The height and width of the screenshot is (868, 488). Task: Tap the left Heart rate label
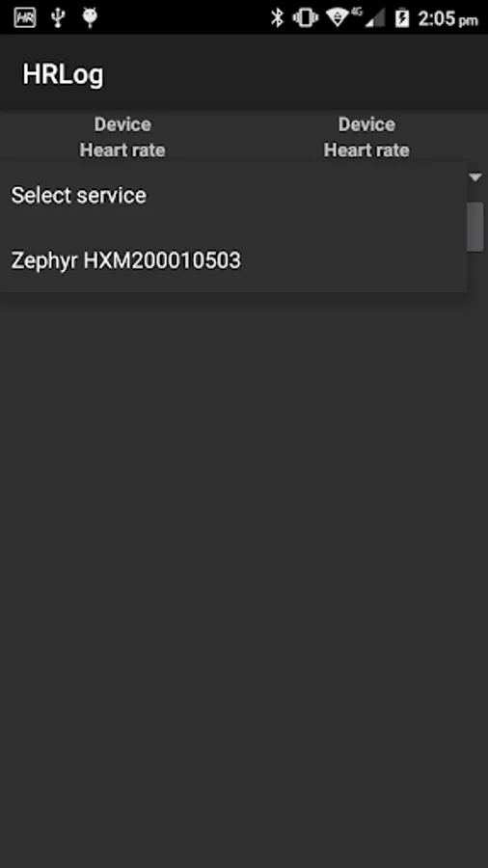pyautogui.click(x=122, y=149)
